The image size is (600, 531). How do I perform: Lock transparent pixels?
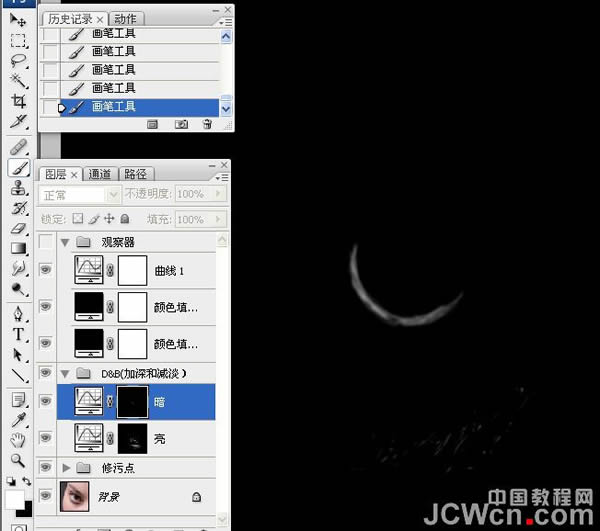(78, 218)
